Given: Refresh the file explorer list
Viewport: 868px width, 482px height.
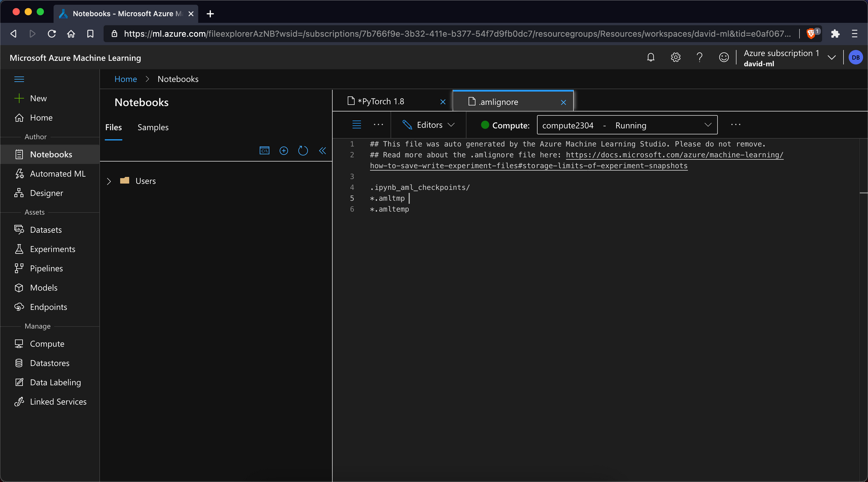Looking at the screenshot, I should (303, 151).
